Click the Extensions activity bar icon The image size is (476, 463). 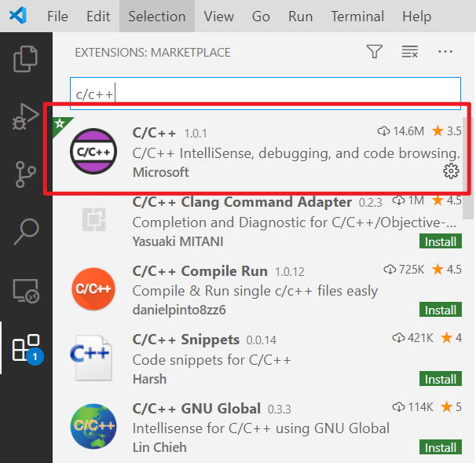[26, 348]
